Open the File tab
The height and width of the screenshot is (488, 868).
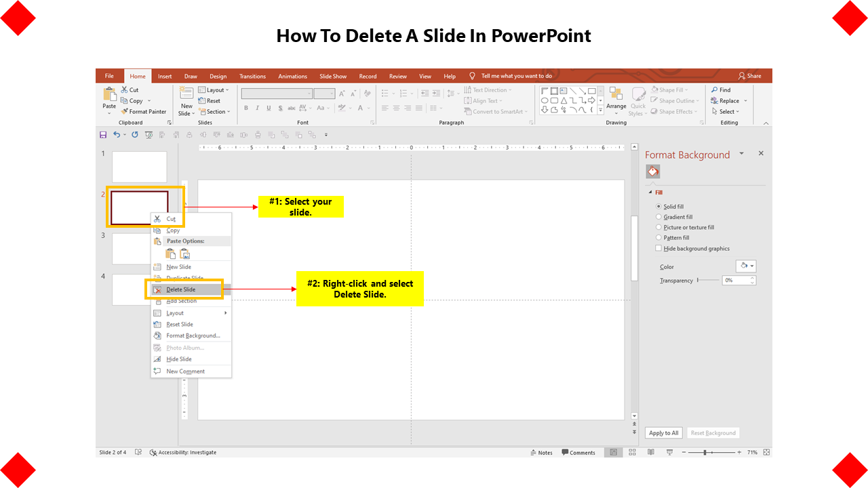(x=109, y=76)
